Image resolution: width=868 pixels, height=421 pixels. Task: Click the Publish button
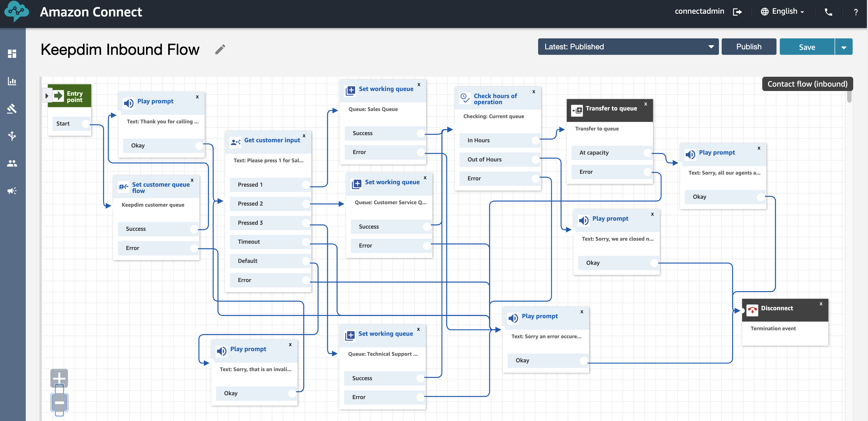(749, 47)
